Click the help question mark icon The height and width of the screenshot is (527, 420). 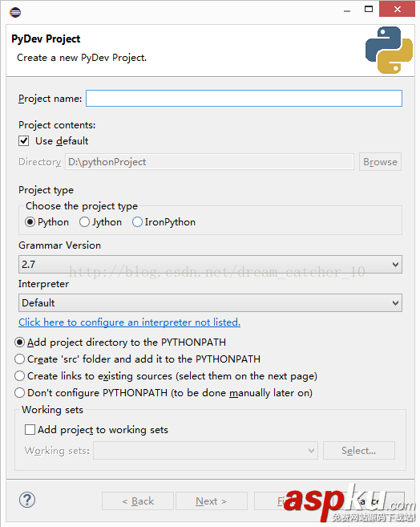pos(27,500)
